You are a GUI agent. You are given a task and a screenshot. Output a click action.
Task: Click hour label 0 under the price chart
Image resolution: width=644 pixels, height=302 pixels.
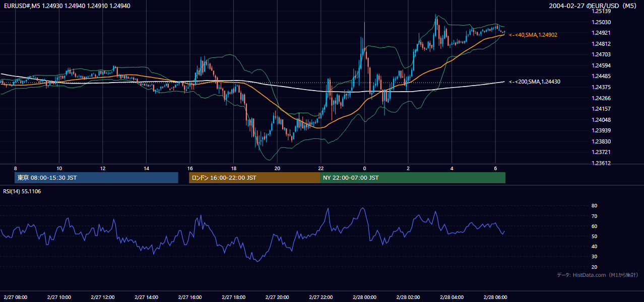pyautogui.click(x=364, y=168)
